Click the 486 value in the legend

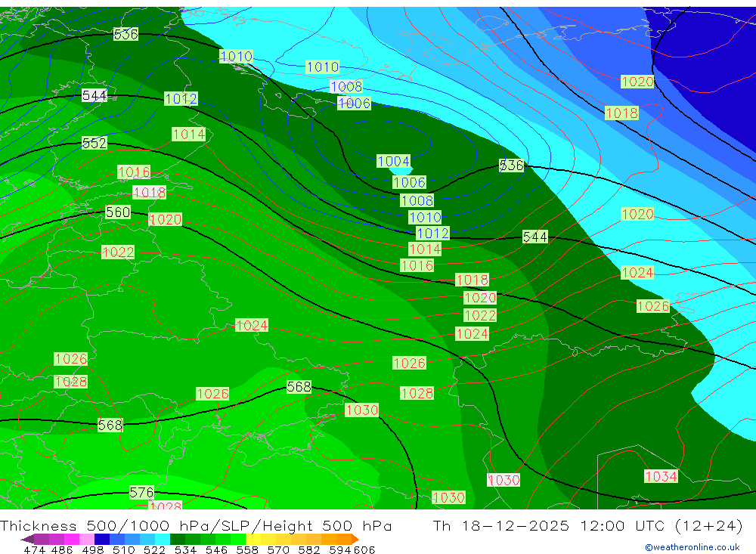click(60, 549)
